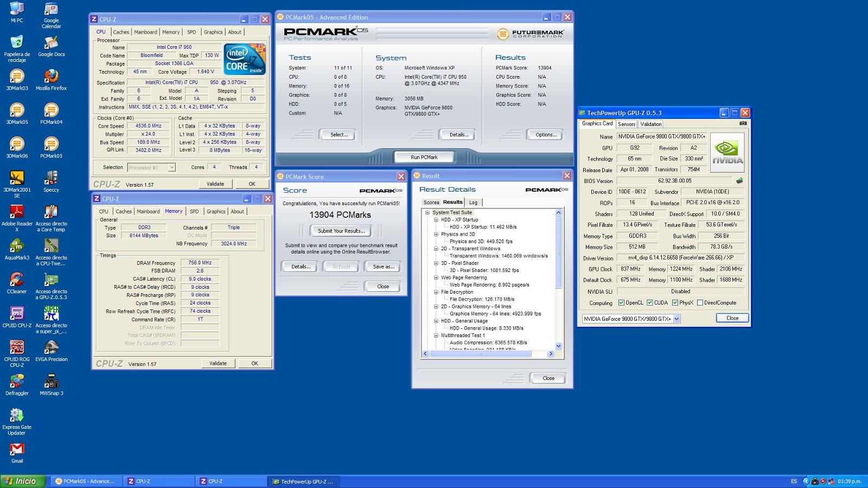Launch 3DMark06 desktop shortcut

(17, 148)
